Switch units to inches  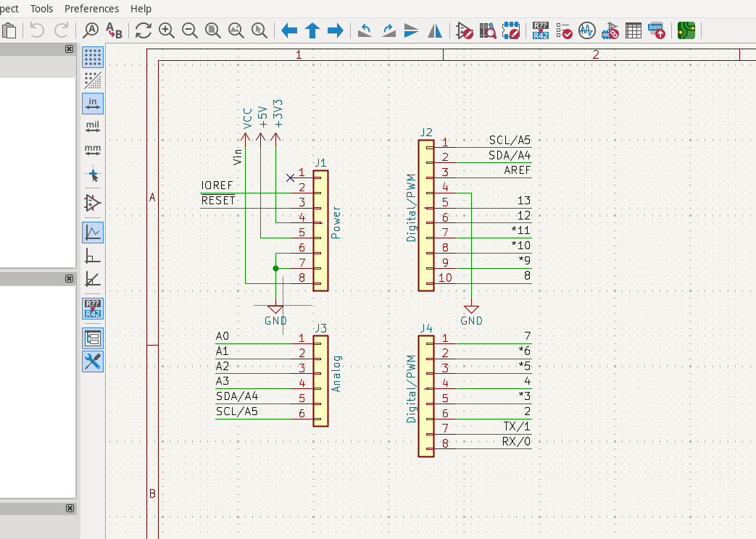[x=92, y=104]
